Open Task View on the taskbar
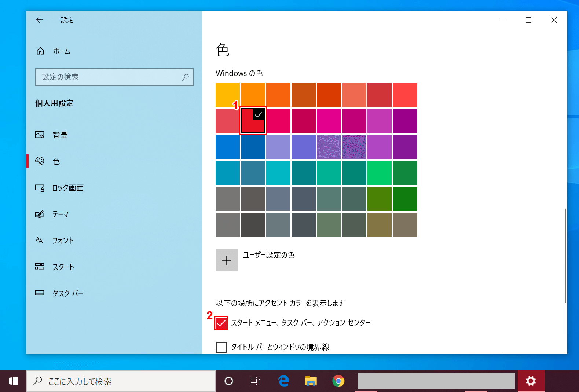 [x=255, y=381]
